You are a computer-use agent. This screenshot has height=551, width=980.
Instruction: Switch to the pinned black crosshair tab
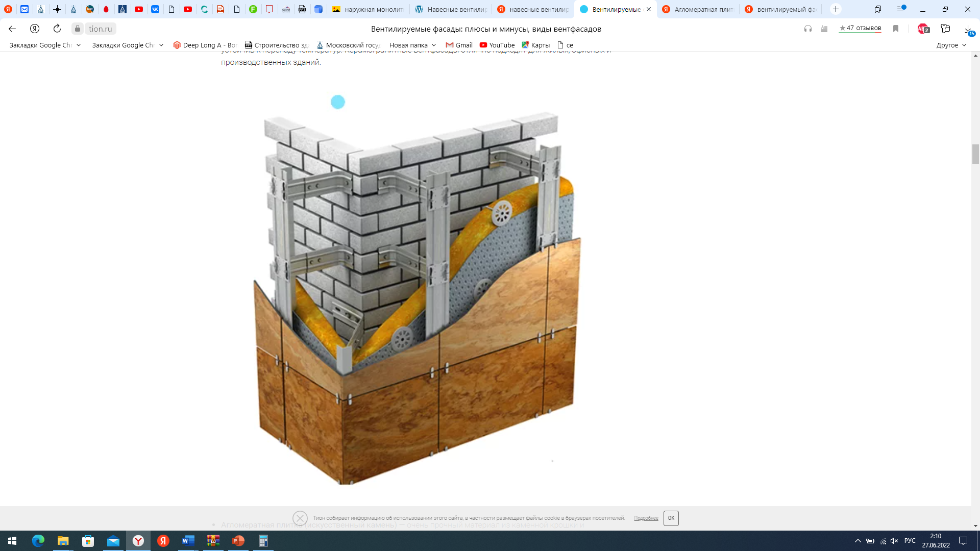[57, 9]
